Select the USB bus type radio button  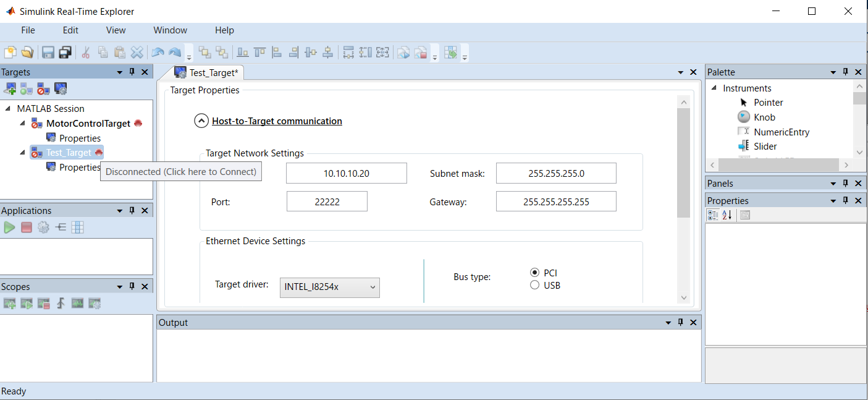click(x=534, y=285)
